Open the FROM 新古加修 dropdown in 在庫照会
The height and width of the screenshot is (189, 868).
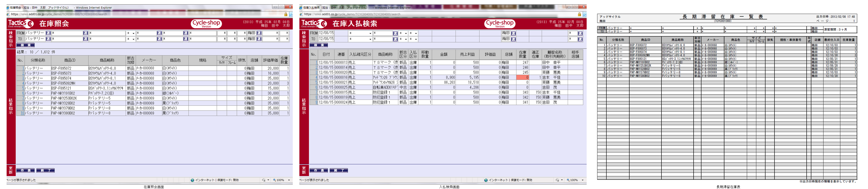133,33
